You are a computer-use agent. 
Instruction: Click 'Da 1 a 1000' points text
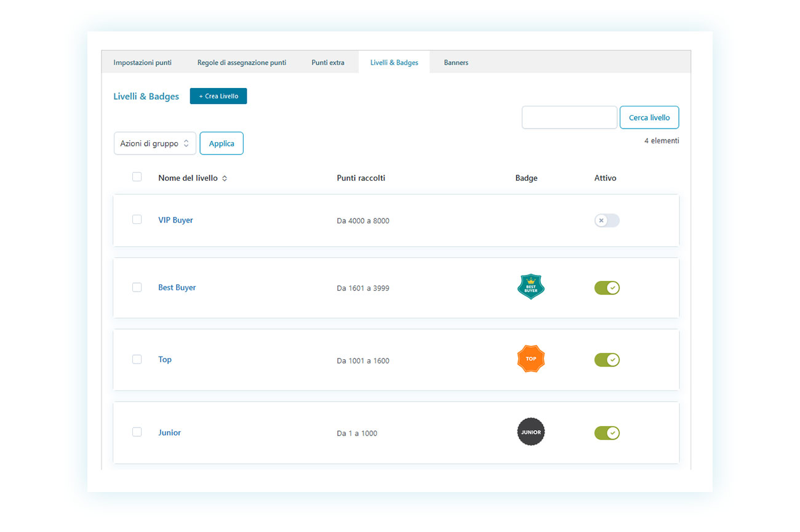pos(357,434)
